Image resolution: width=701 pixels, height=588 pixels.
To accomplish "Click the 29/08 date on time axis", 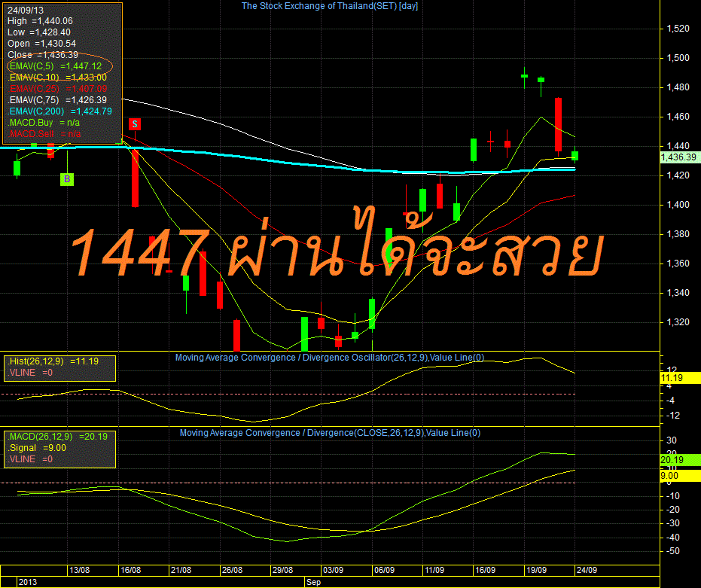I will (x=282, y=570).
